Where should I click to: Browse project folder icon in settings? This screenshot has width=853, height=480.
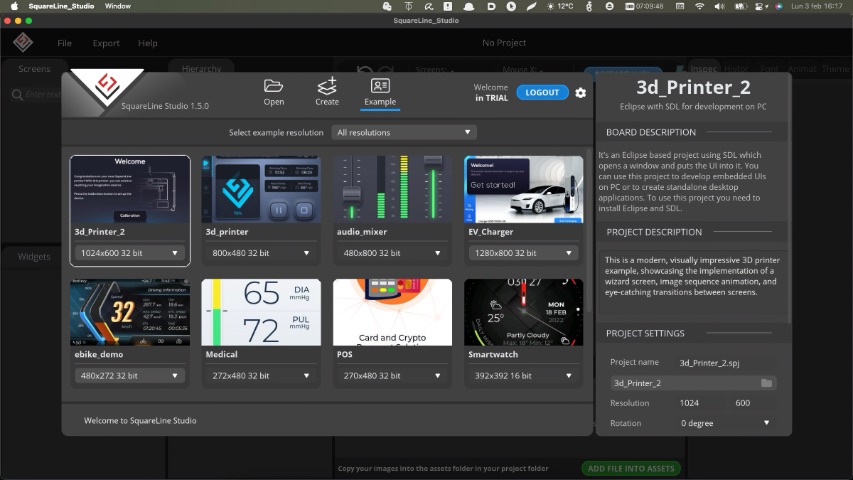[x=767, y=383]
